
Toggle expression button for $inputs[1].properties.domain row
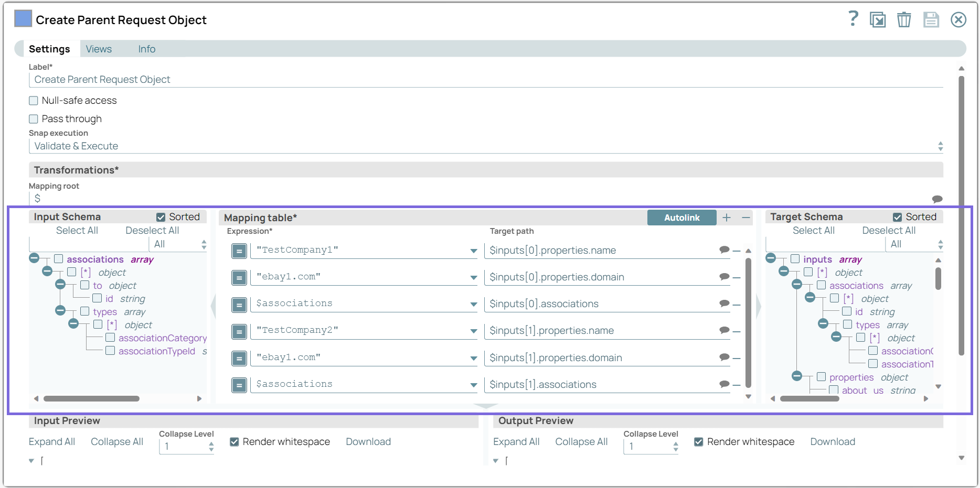[239, 359]
